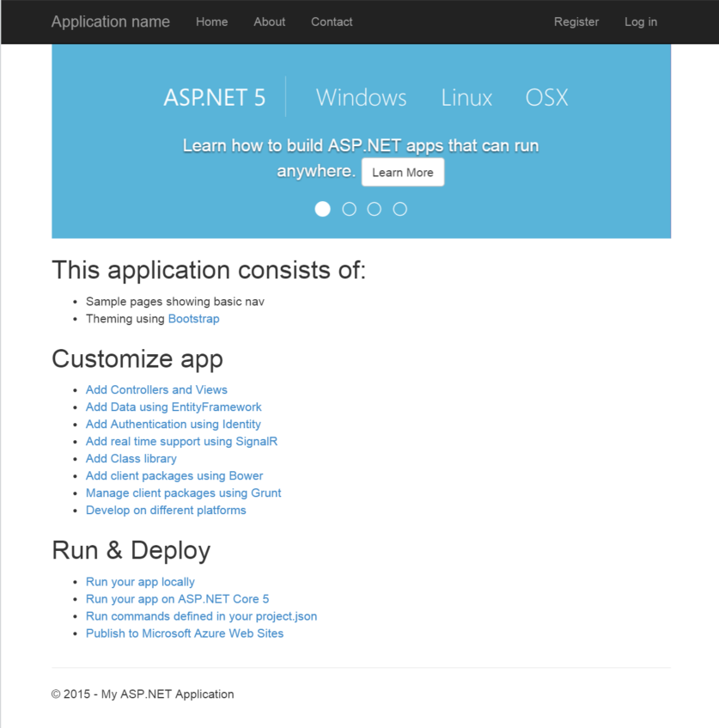Open Add real time support using SignalR
Image resolution: width=719 pixels, height=728 pixels.
click(181, 442)
